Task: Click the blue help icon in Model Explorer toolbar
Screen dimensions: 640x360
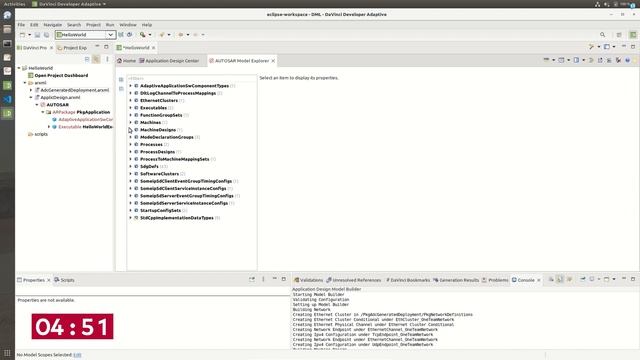Action: [627, 60]
